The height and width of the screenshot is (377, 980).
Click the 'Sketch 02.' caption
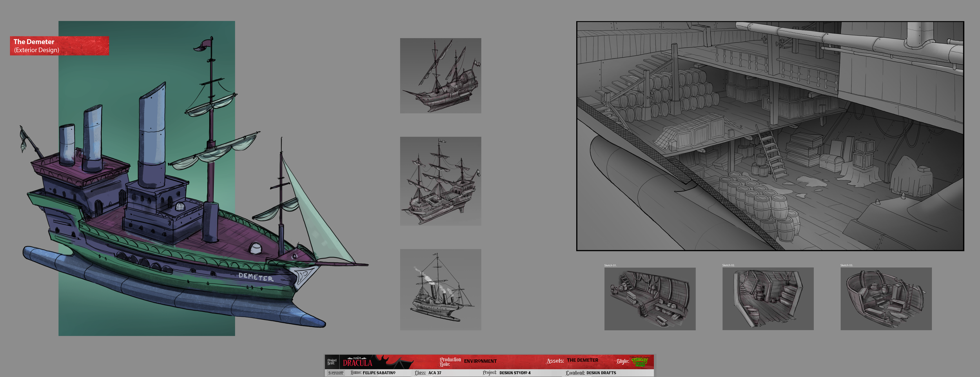728,266
